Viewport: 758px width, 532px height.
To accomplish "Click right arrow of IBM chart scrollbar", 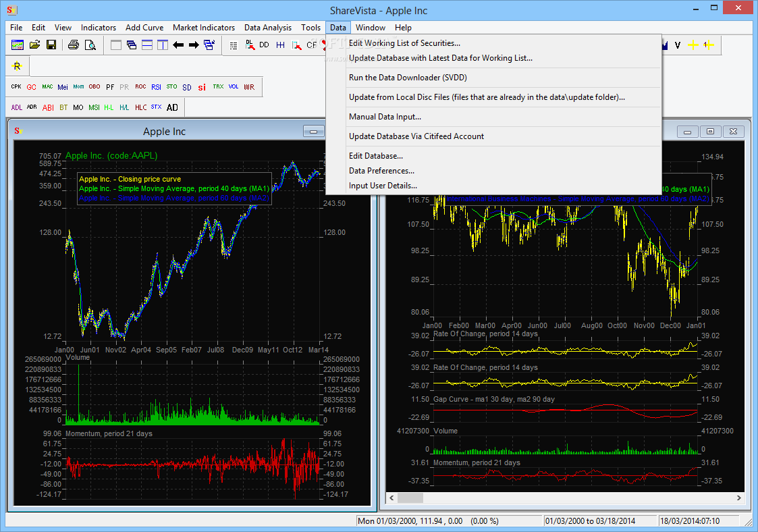I will tap(738, 498).
